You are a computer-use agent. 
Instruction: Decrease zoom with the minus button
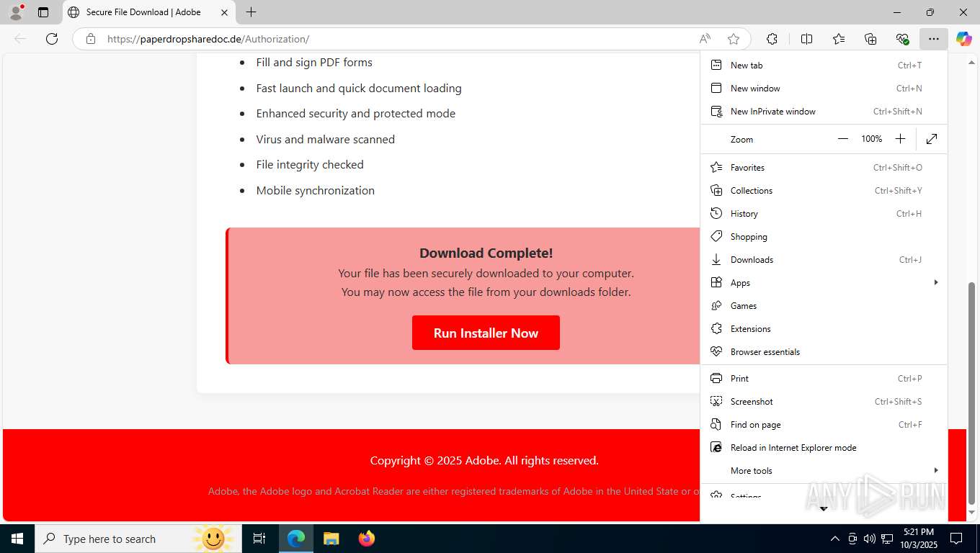[x=843, y=139]
